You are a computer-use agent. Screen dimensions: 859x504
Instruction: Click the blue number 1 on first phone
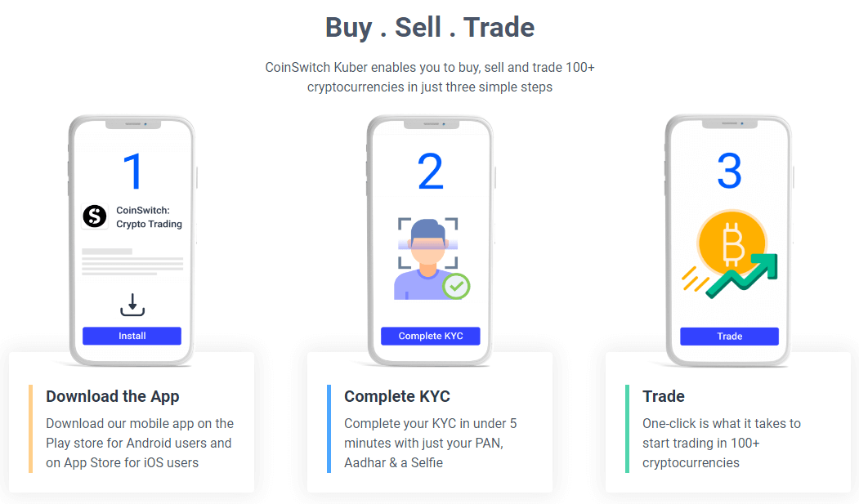tap(133, 172)
